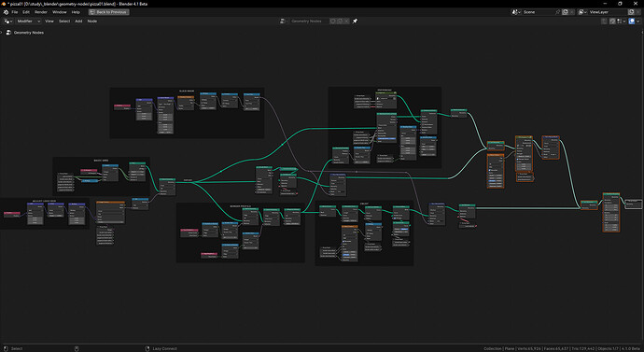
Task: Toggle snapping in the node editor header
Action: pos(612,21)
